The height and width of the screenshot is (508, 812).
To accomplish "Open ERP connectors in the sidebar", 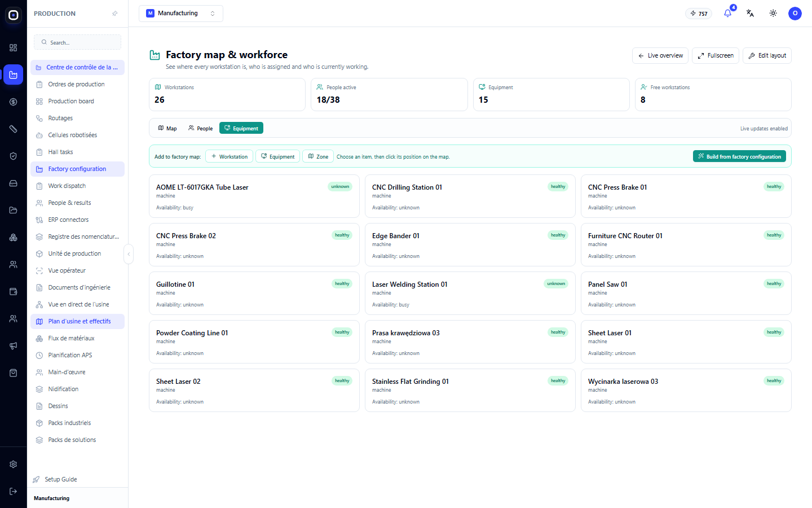I will pos(78,220).
